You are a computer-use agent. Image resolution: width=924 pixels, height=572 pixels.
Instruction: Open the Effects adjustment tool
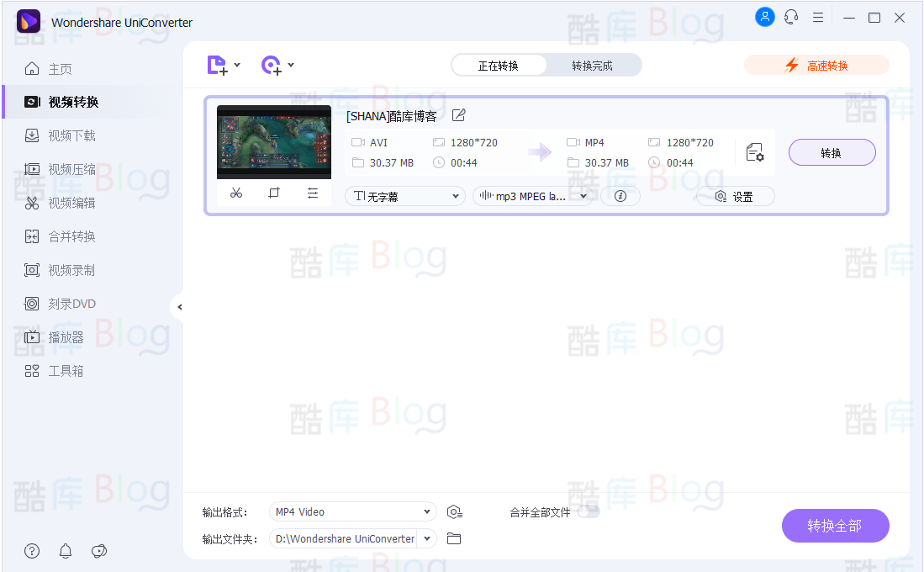313,193
